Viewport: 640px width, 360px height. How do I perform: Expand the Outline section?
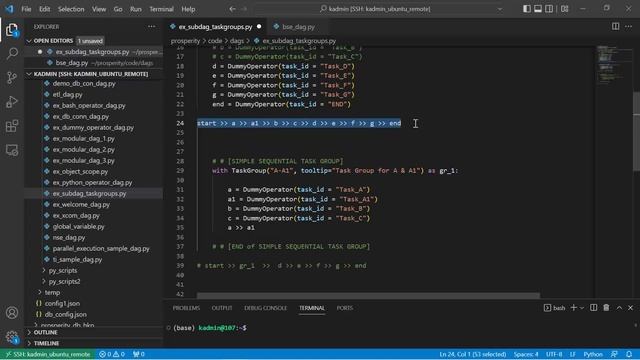pos(29,333)
